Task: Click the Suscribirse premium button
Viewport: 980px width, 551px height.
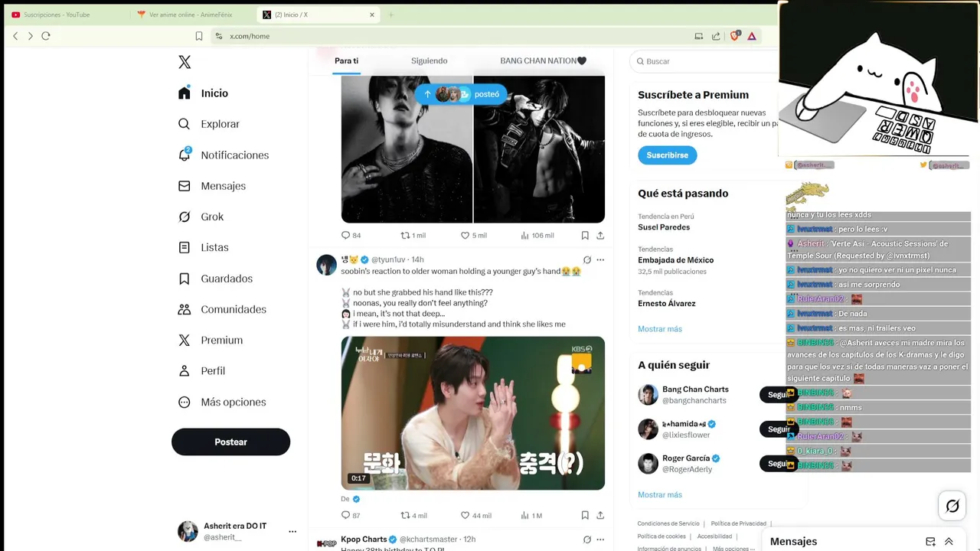Action: tap(667, 155)
